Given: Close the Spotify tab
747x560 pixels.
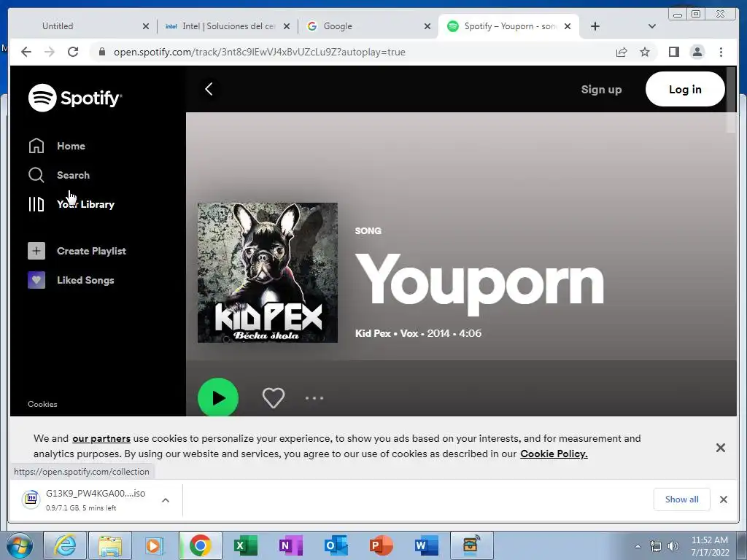Looking at the screenshot, I should 568,26.
